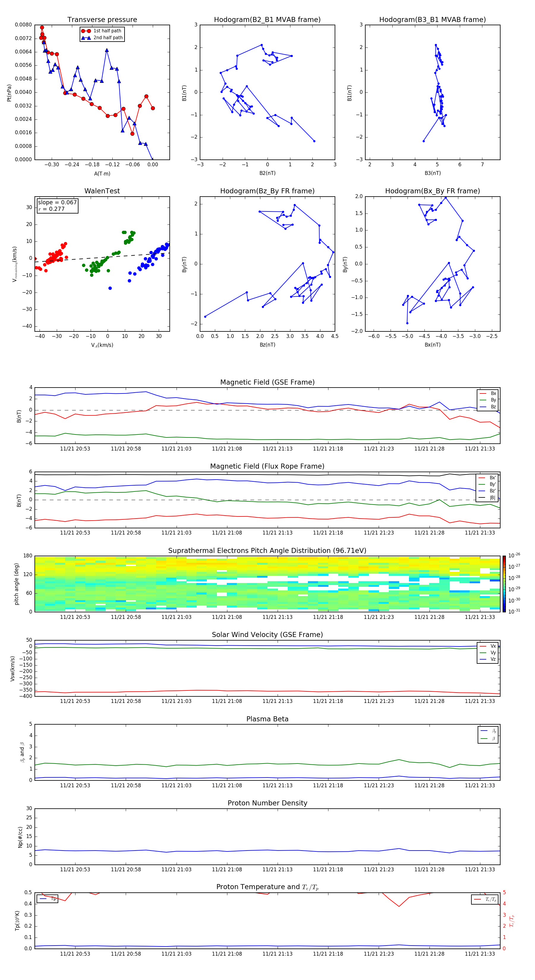Screen dimensions: 535x980
Task: Click the "B3(nT)" x-axis label
Action: pyautogui.click(x=432, y=173)
